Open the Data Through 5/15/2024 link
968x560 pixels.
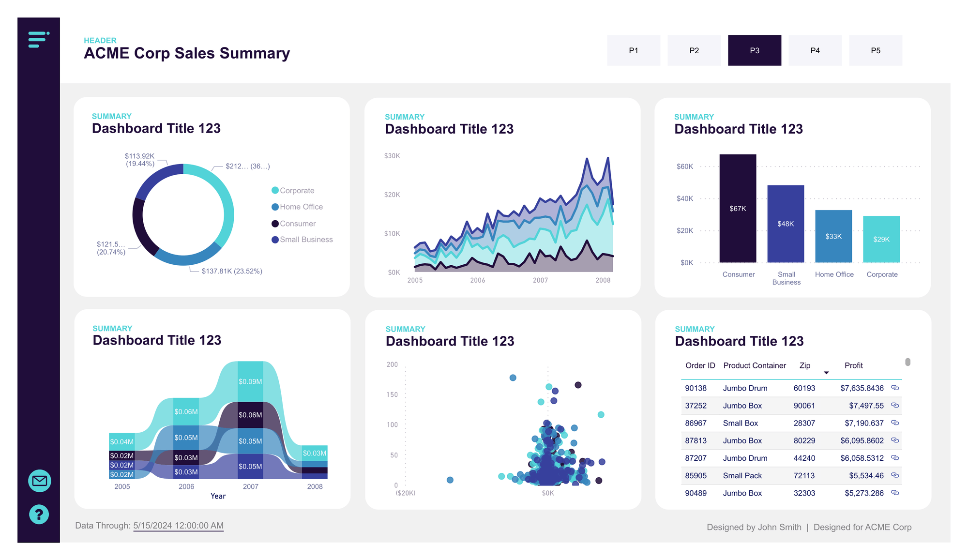click(x=178, y=526)
